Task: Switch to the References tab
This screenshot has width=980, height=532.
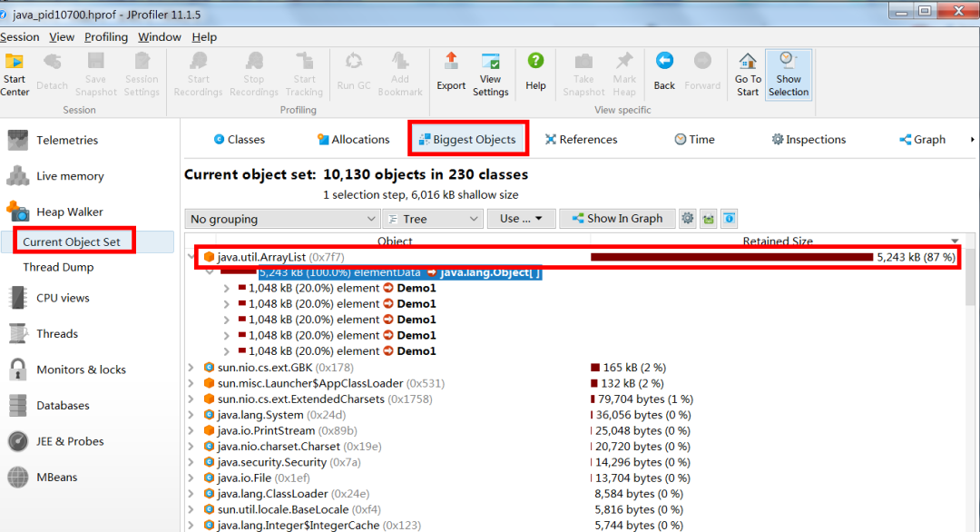Action: pyautogui.click(x=582, y=140)
